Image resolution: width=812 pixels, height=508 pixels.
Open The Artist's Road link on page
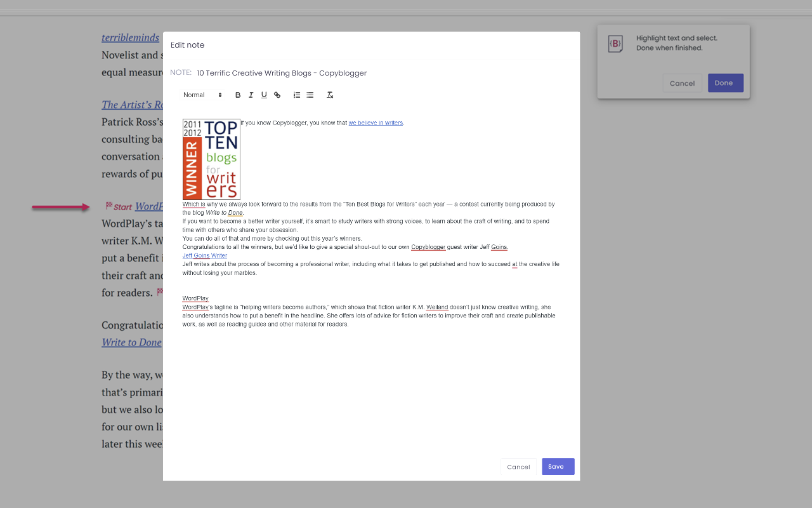point(132,105)
